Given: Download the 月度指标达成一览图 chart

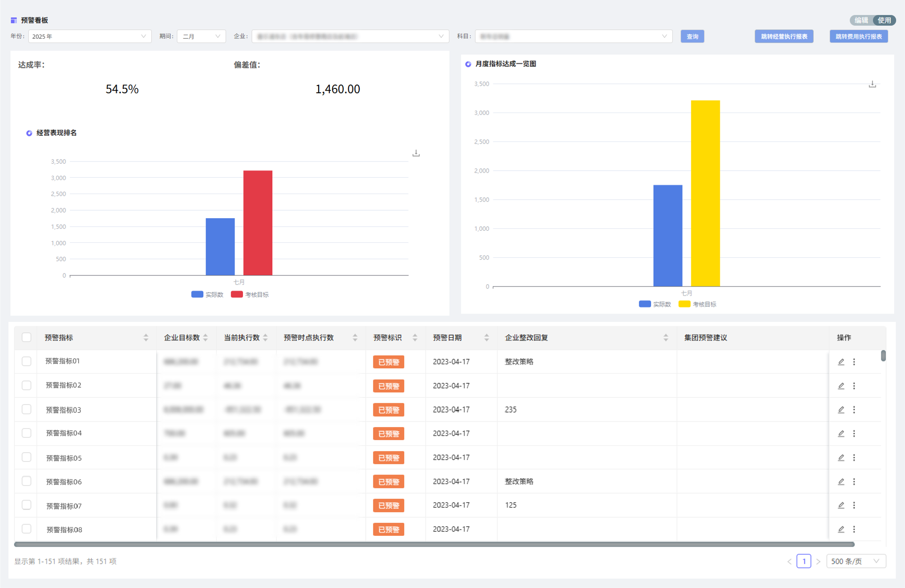Looking at the screenshot, I should (x=872, y=84).
